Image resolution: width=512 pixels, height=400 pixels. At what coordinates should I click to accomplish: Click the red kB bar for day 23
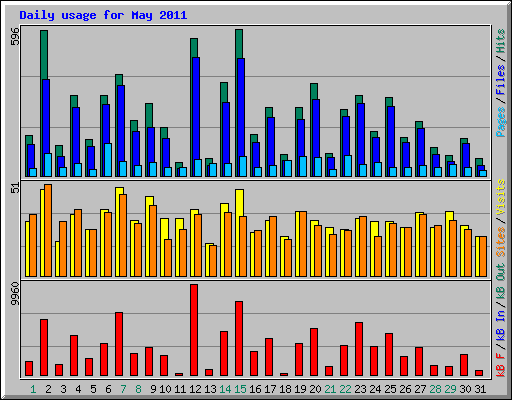[x=359, y=349]
